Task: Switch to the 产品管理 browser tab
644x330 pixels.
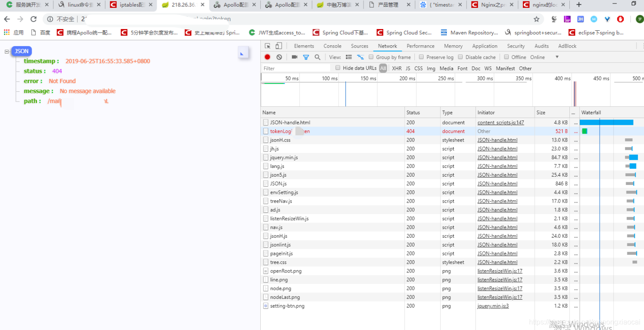Action: pos(388,5)
